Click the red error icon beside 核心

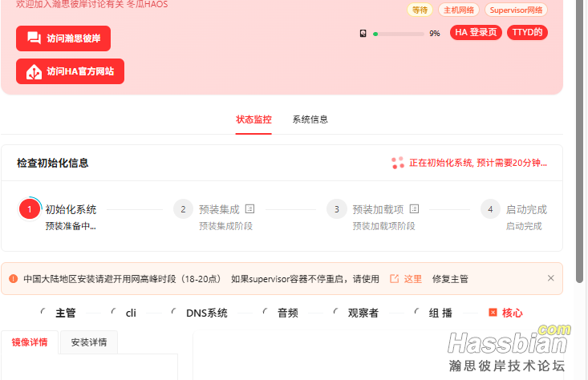[493, 313]
